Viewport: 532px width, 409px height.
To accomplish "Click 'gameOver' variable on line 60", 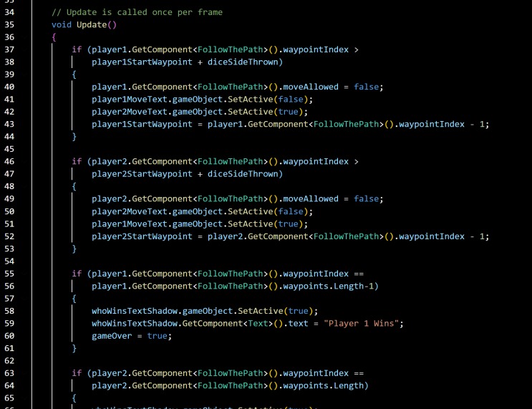I will (112, 336).
